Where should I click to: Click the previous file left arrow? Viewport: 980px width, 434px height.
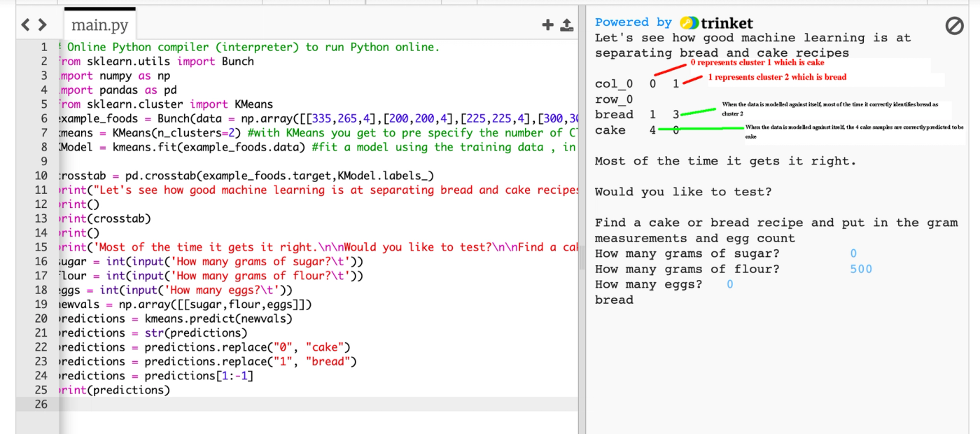coord(25,25)
